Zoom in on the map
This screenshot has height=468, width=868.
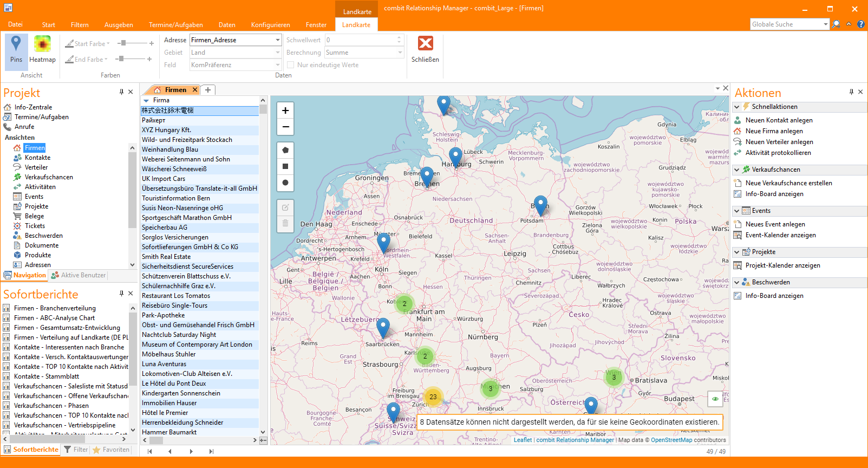[x=285, y=110]
